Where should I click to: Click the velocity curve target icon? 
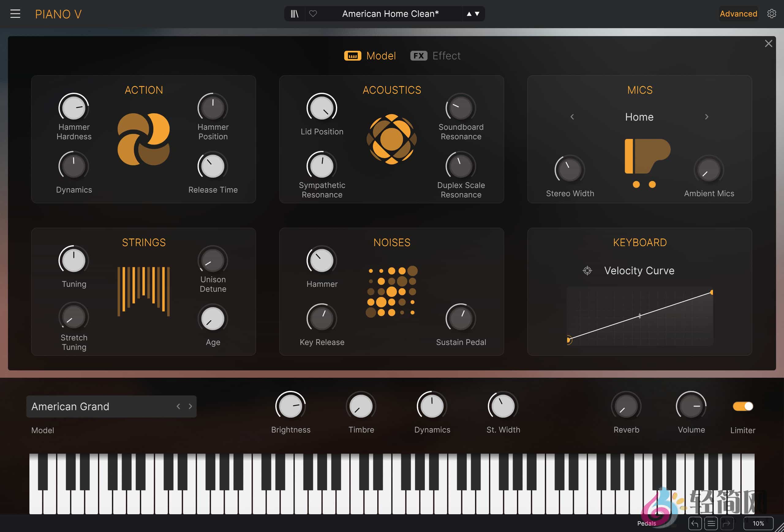coord(587,271)
